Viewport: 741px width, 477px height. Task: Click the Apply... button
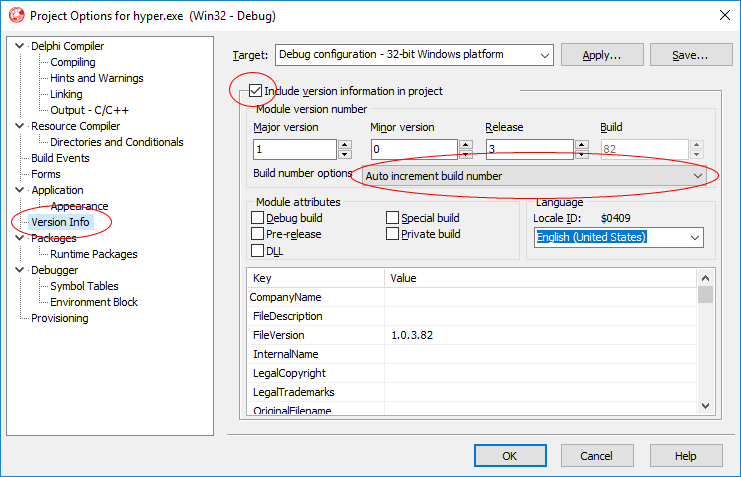pos(601,55)
